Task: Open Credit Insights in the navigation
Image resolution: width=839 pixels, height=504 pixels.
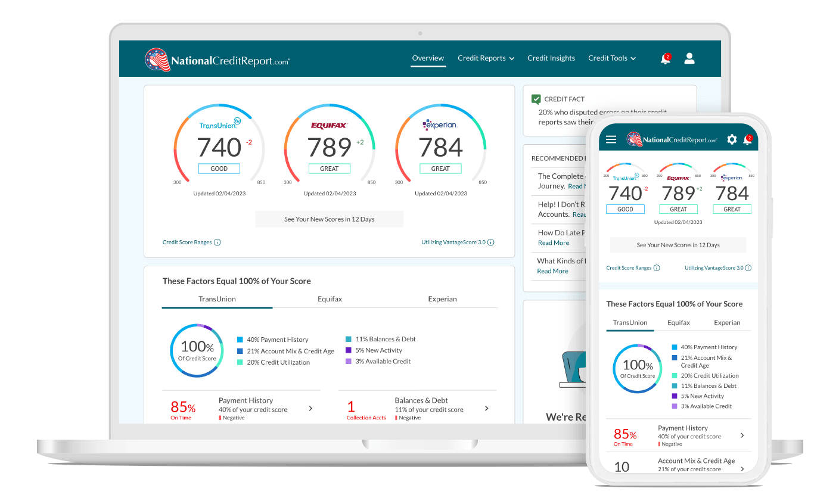Action: [x=551, y=58]
